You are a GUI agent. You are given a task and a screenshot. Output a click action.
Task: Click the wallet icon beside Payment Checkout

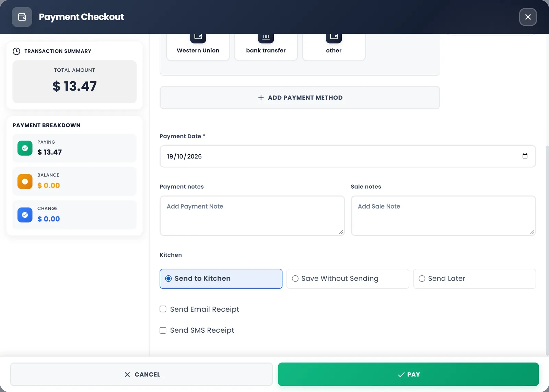pyautogui.click(x=22, y=17)
